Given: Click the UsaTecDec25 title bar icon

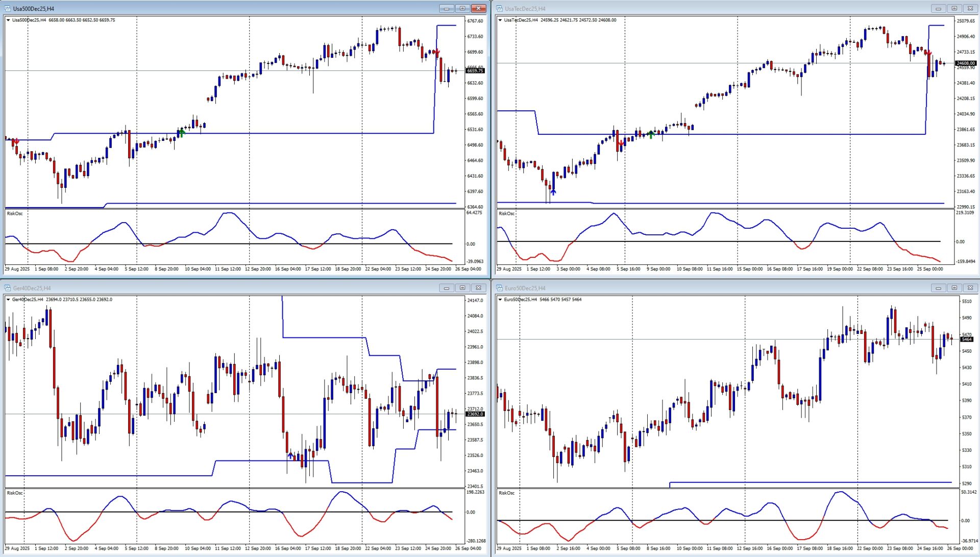Looking at the screenshot, I should point(499,9).
